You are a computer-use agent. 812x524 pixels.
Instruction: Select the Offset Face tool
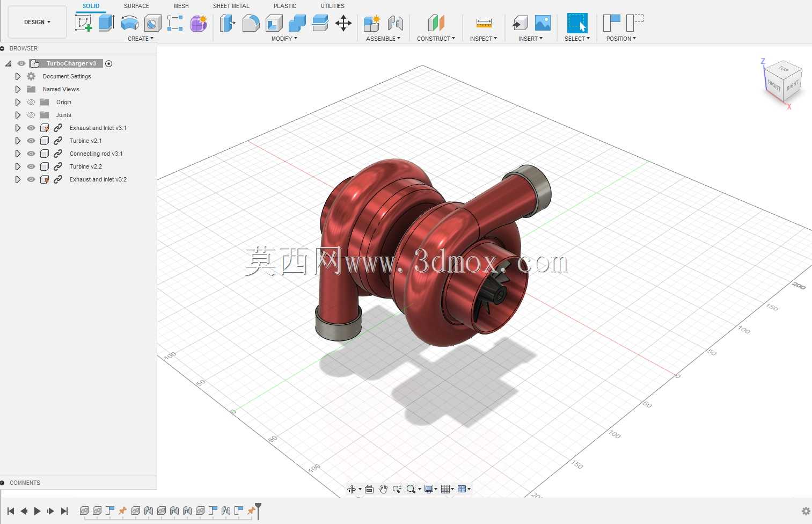320,23
